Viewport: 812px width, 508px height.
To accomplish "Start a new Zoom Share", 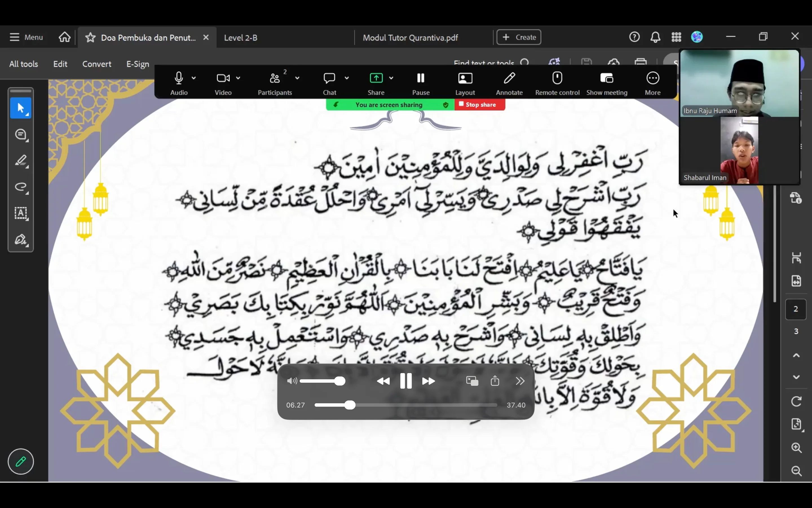I will tap(376, 83).
